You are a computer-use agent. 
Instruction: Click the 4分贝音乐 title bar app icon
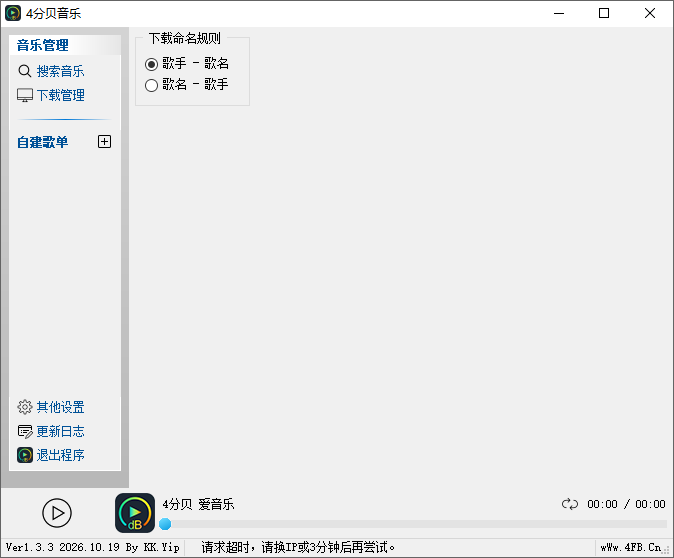13,13
